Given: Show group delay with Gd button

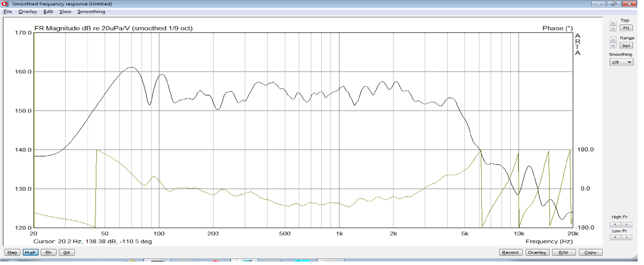Looking at the screenshot, I should click(67, 252).
